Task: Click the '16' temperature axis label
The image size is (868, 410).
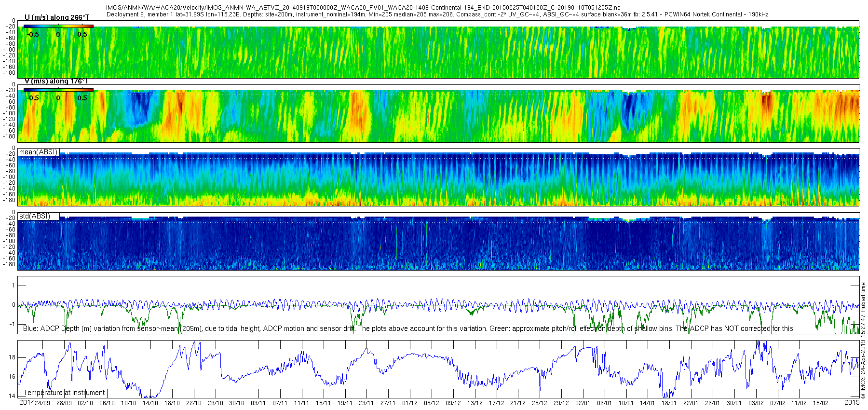Action: pos(12,377)
